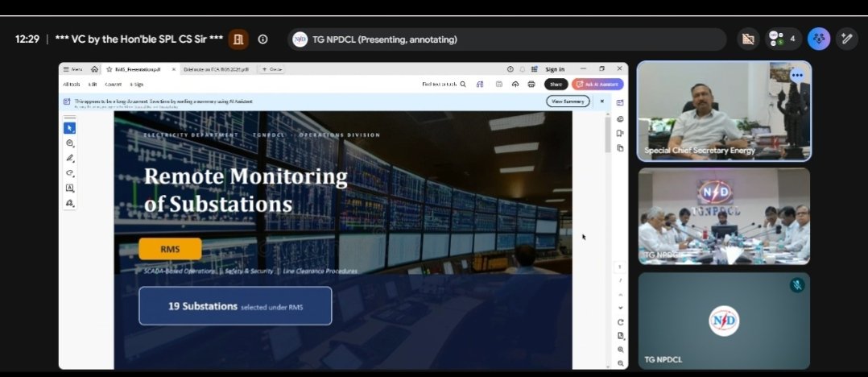Click Sign in in Acrobat
Screen dimensions: 868x377
pyautogui.click(x=555, y=69)
